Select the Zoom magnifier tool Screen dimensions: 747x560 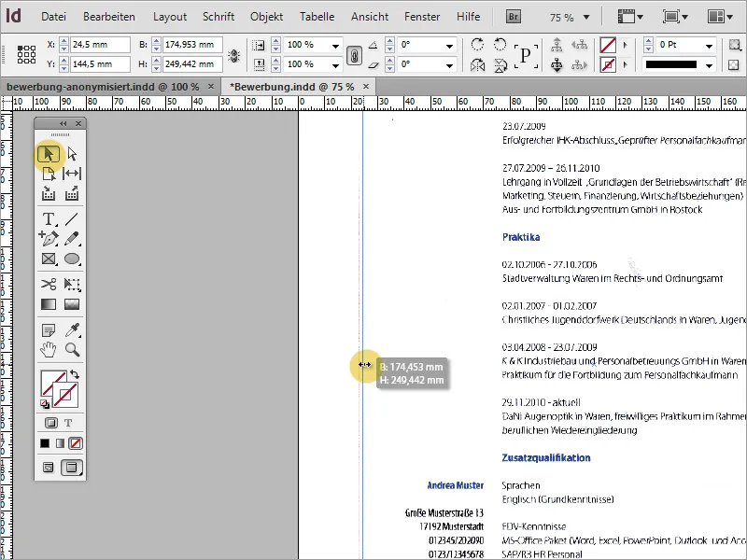(72, 350)
